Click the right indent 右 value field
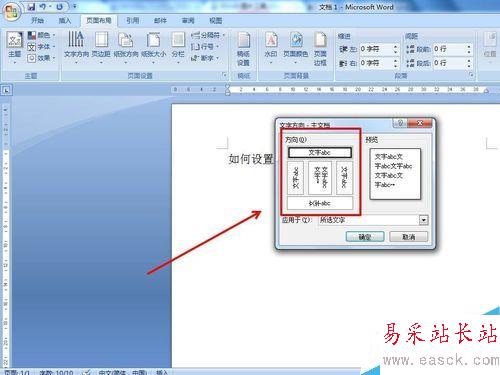The width and height of the screenshot is (500, 375). coord(376,63)
